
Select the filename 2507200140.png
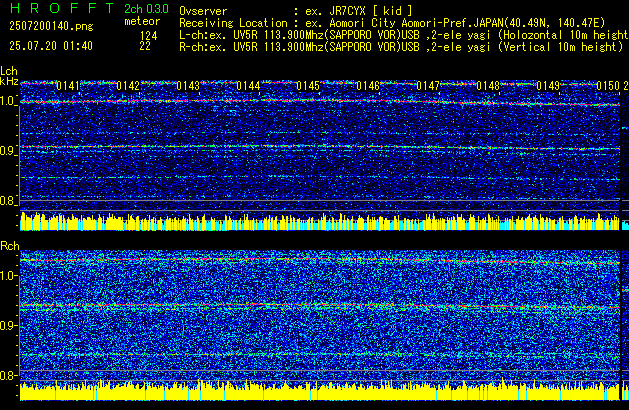51,26
